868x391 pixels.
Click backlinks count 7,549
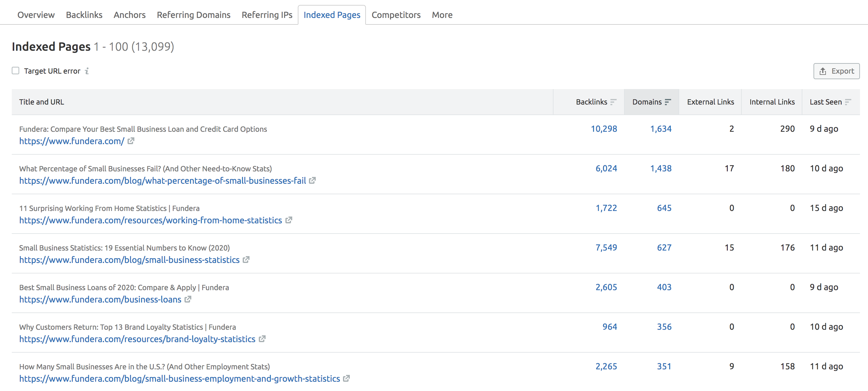click(606, 247)
